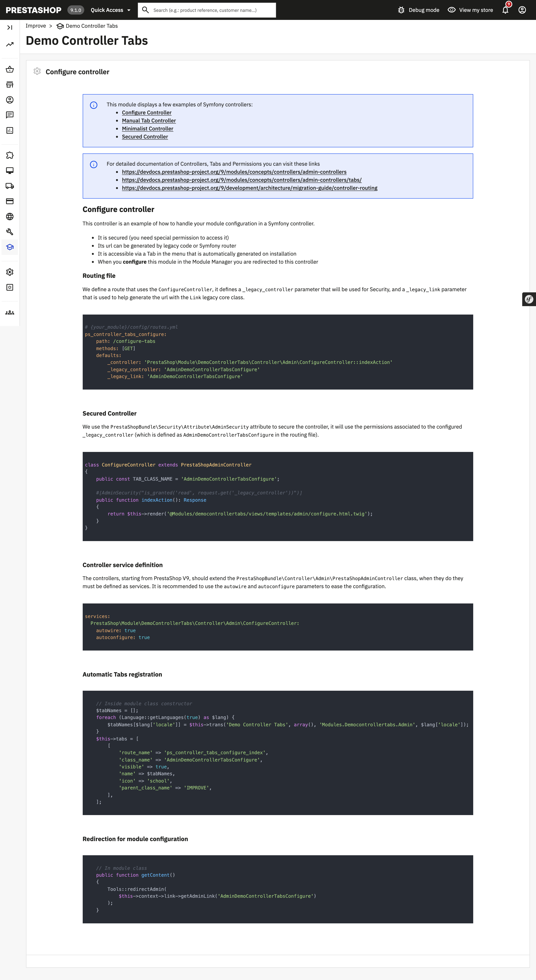The image size is (536, 980).
Task: Expand the Quick Access dropdown
Action: tap(110, 10)
